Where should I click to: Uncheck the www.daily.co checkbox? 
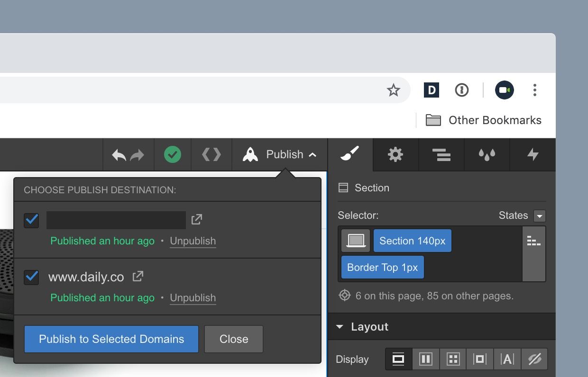(x=31, y=277)
